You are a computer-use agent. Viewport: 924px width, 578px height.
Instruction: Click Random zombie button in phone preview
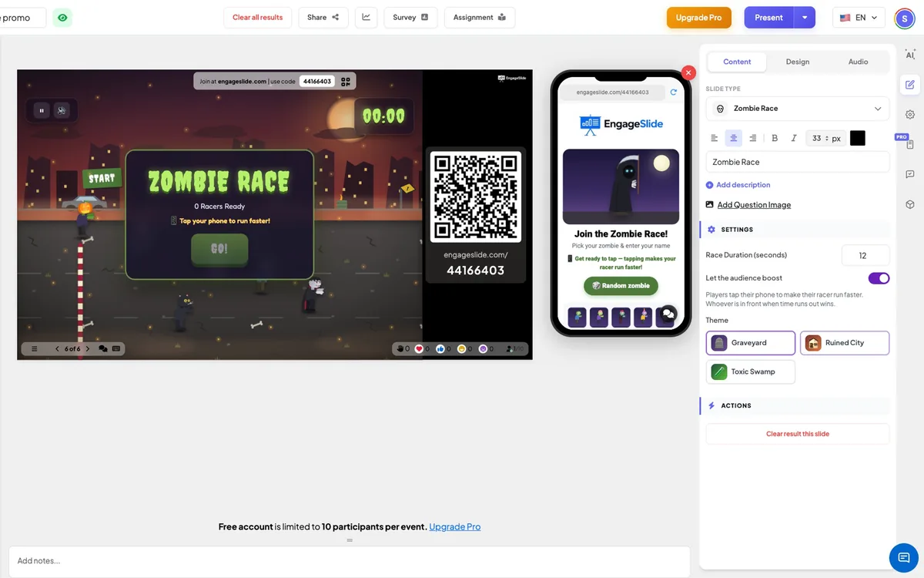[621, 285]
